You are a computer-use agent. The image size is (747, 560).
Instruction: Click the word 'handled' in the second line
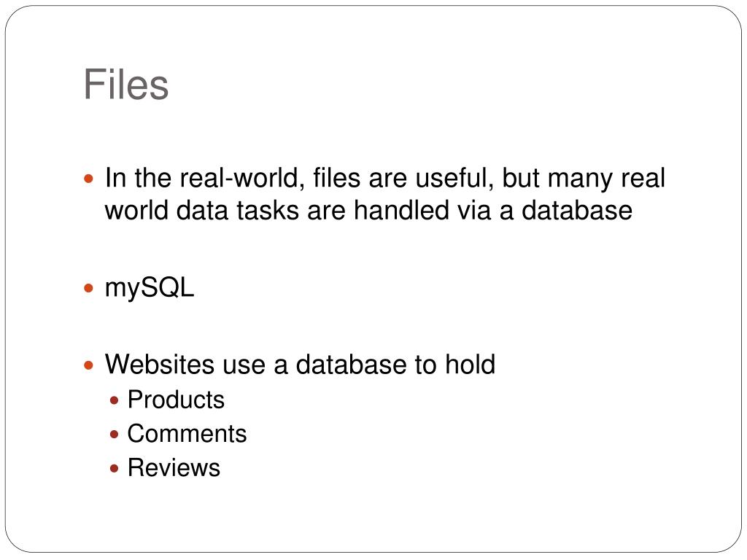402,210
